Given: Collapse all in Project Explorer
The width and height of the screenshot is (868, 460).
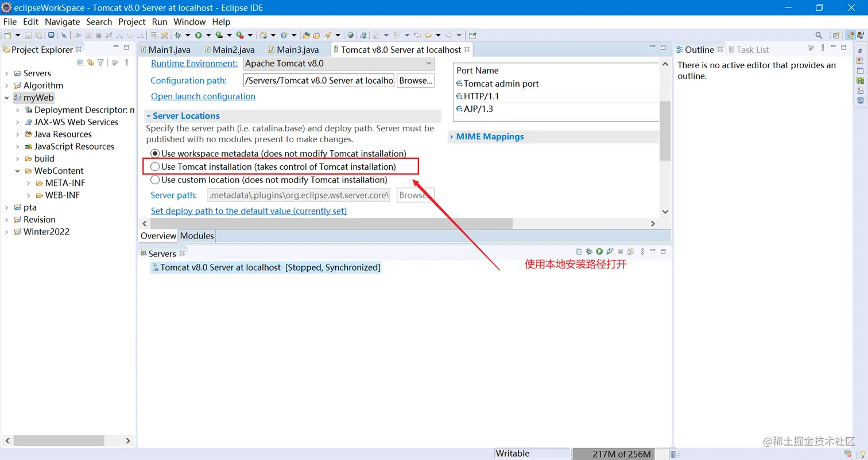Looking at the screenshot, I should pyautogui.click(x=80, y=63).
